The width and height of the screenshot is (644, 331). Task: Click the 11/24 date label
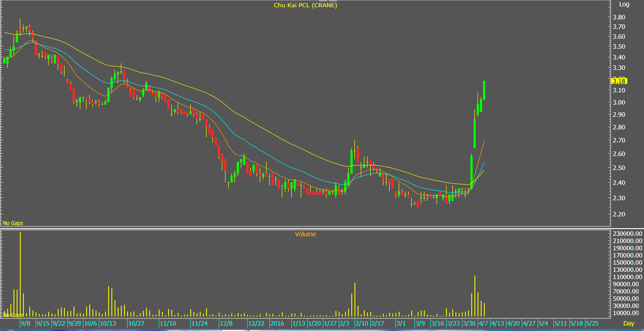[199, 323]
